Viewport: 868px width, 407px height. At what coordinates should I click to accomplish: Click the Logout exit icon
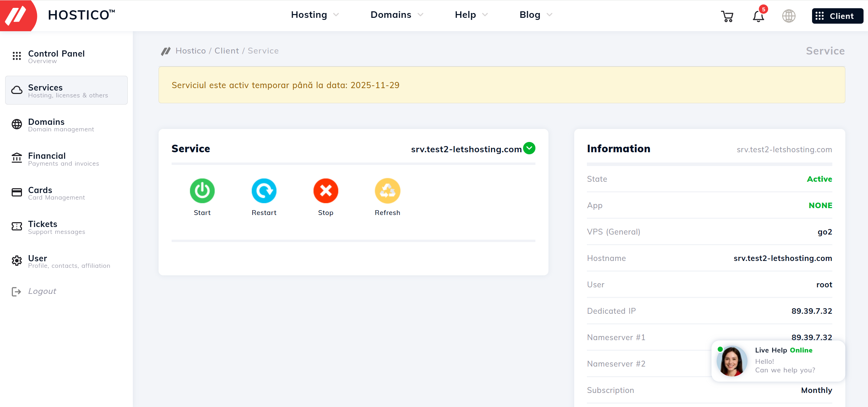(x=16, y=291)
